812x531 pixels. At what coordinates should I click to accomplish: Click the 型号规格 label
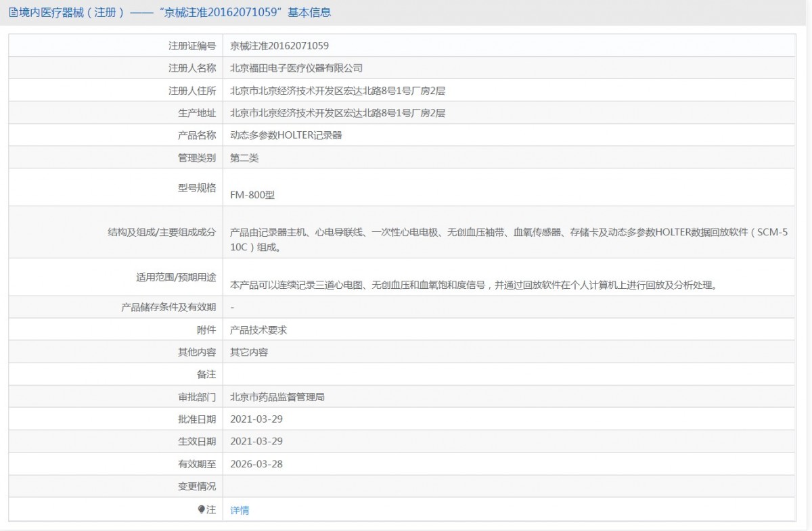(x=197, y=187)
